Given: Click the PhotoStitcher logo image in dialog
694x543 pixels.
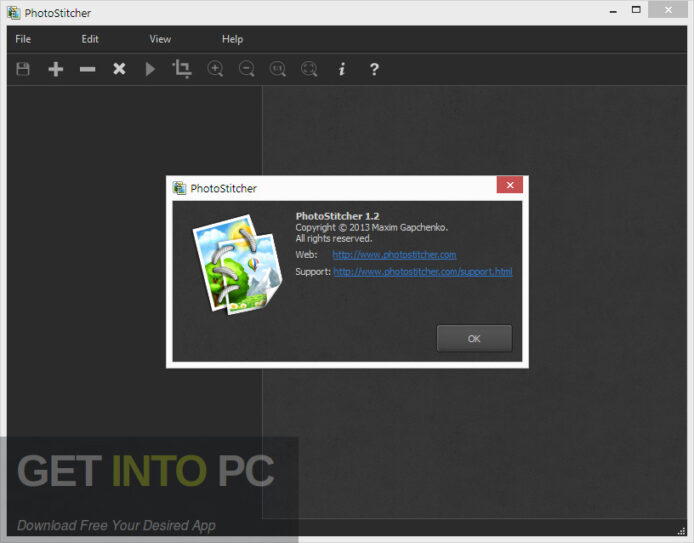Looking at the screenshot, I should click(237, 265).
